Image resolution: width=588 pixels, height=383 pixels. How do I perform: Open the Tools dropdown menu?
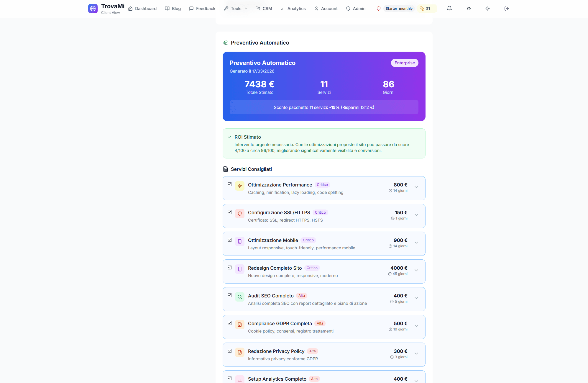(236, 9)
